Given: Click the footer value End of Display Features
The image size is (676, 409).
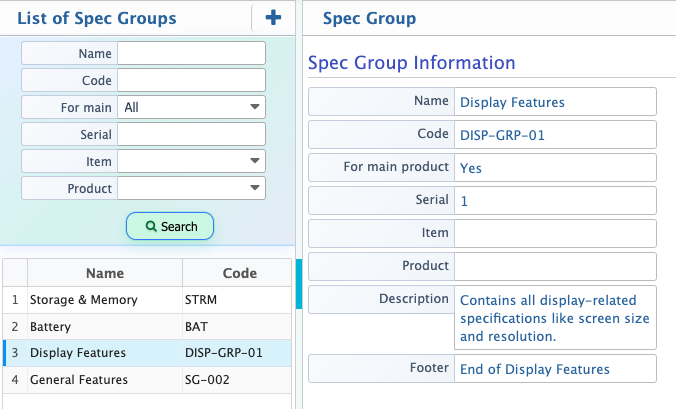Looking at the screenshot, I should 535,369.
